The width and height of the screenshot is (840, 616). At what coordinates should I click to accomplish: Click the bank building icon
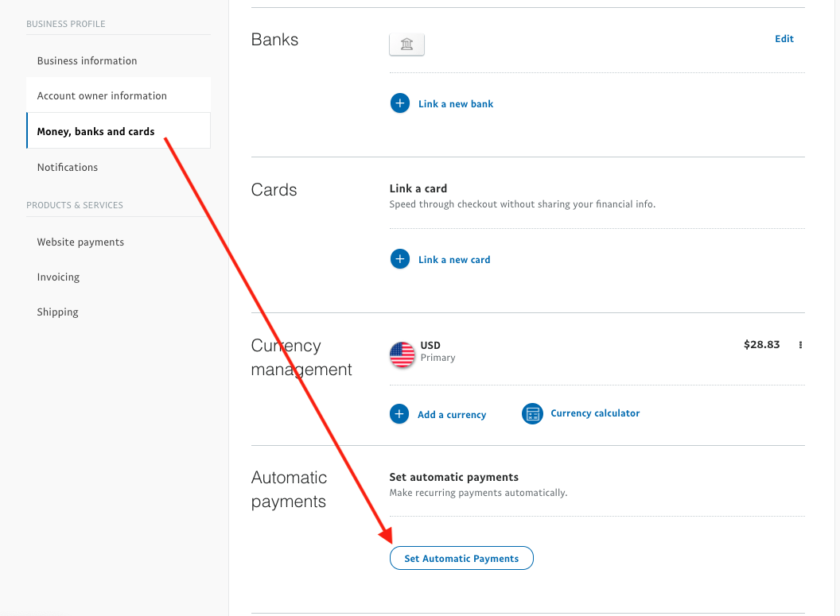click(406, 45)
